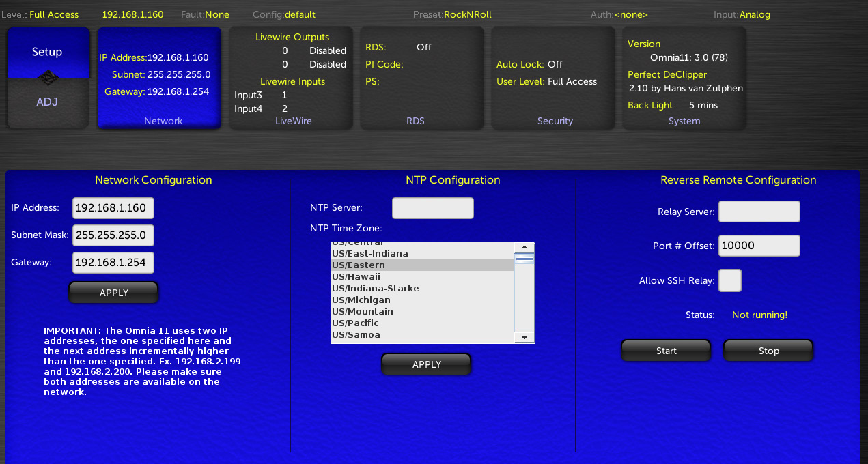Apply the Network Configuration settings

[114, 293]
